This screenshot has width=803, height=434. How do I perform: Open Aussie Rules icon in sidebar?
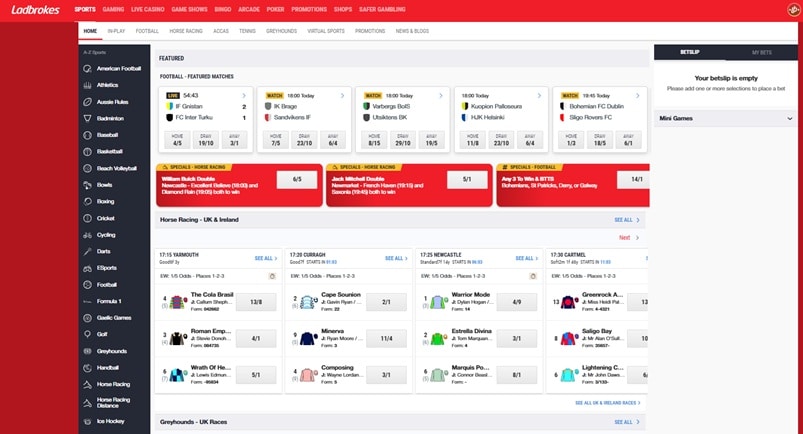[88, 102]
